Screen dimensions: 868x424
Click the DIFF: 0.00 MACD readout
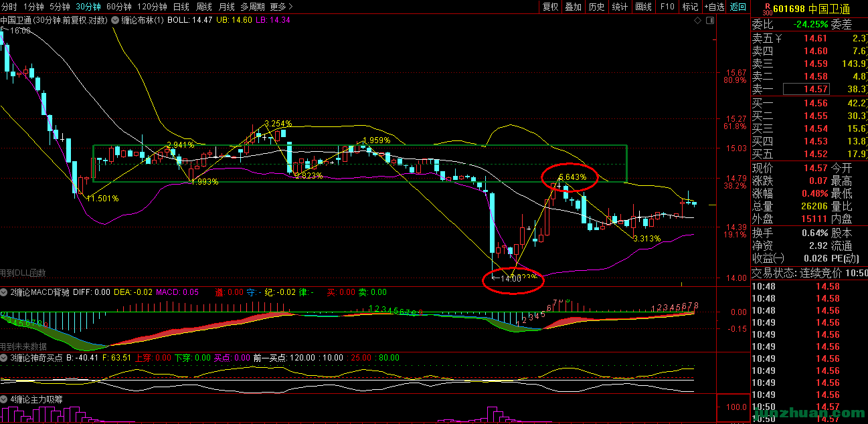92,292
